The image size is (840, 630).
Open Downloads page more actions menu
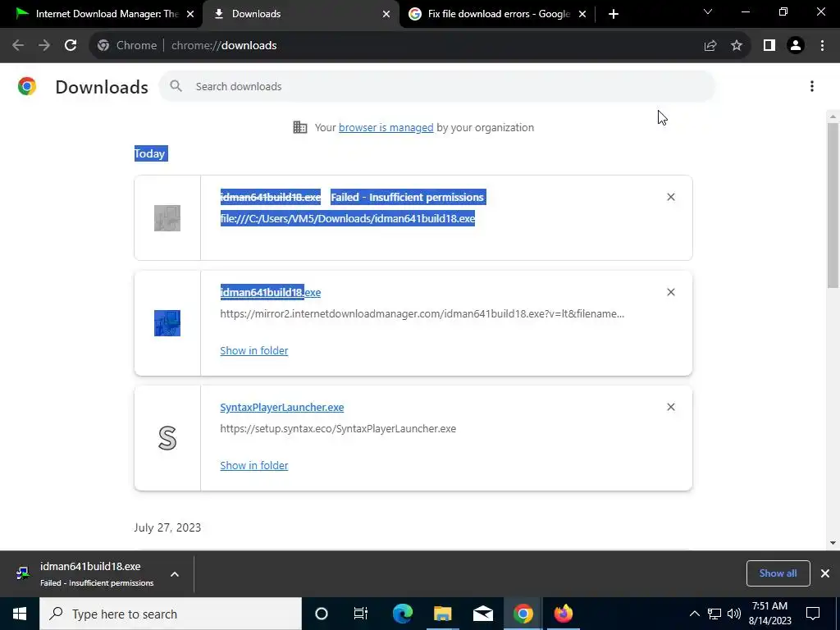coord(812,86)
